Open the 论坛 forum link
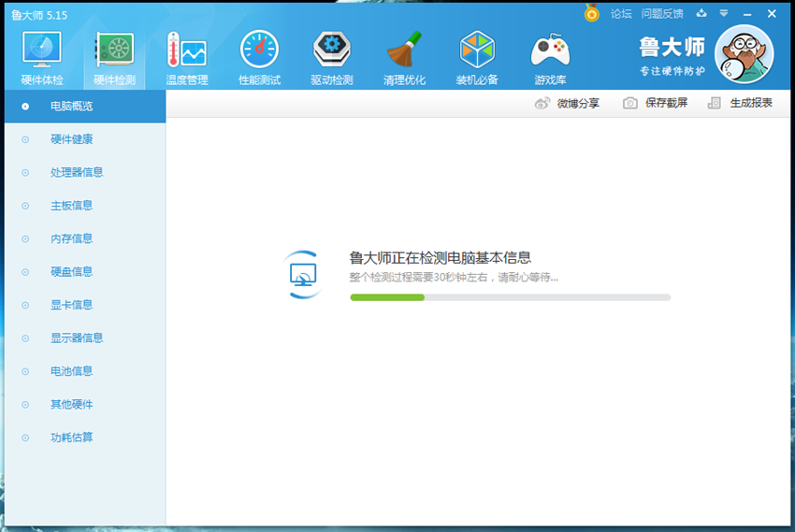795x532 pixels. tap(621, 14)
